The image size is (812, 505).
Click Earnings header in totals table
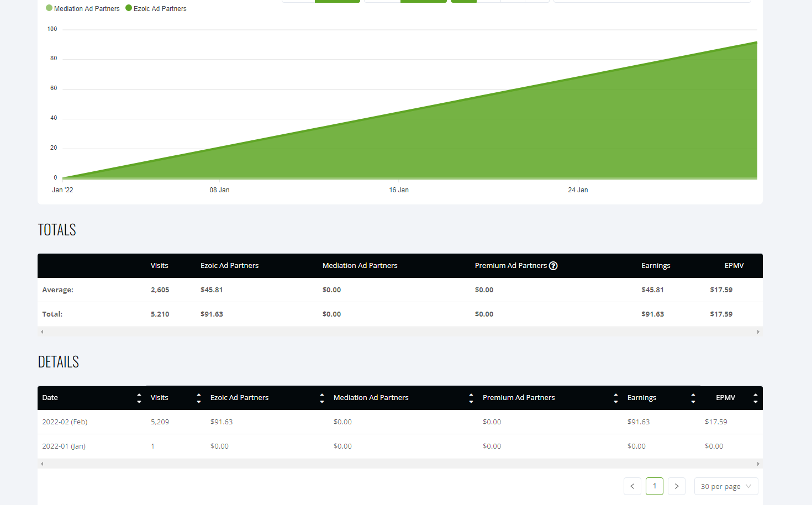coord(656,266)
